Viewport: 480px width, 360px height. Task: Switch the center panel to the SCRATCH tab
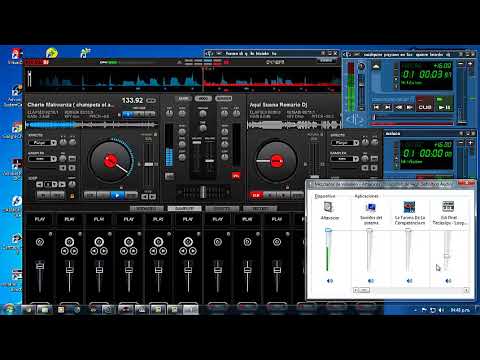click(x=224, y=99)
